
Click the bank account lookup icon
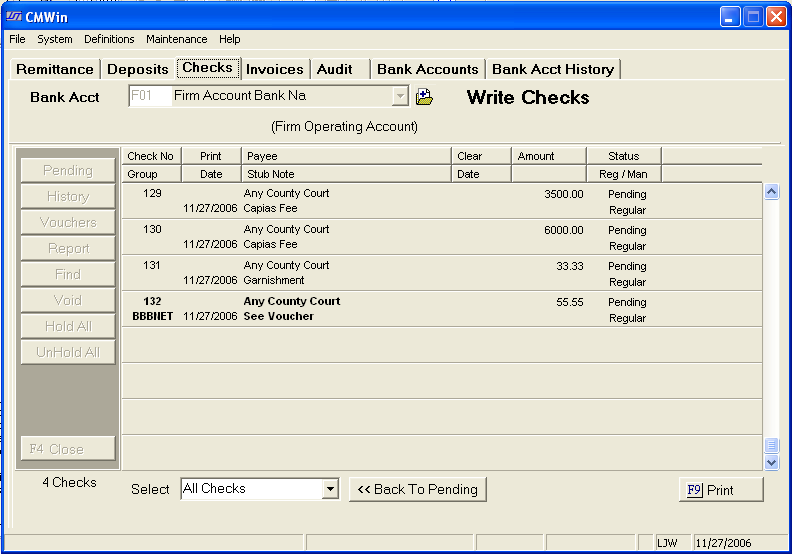pyautogui.click(x=424, y=97)
